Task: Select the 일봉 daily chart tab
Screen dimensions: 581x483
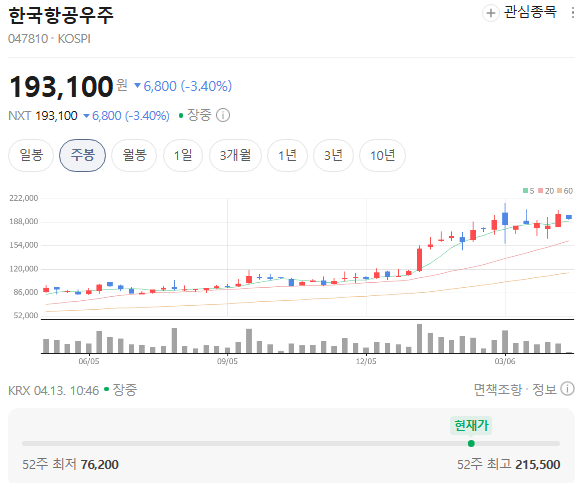Action: pos(31,155)
